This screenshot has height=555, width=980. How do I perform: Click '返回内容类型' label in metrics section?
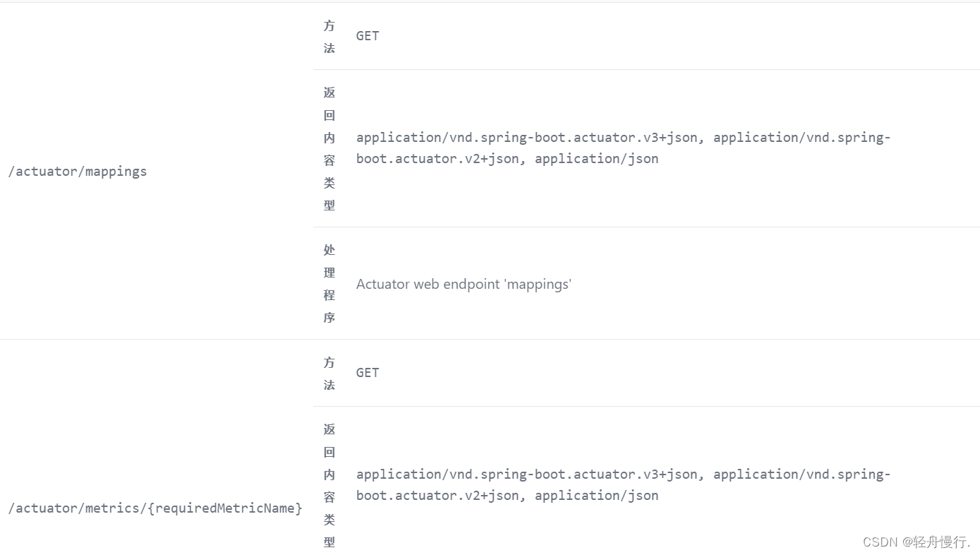click(329, 485)
